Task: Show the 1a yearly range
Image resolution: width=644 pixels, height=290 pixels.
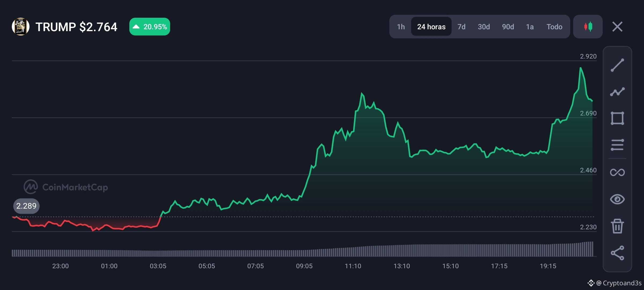Action: click(x=530, y=27)
